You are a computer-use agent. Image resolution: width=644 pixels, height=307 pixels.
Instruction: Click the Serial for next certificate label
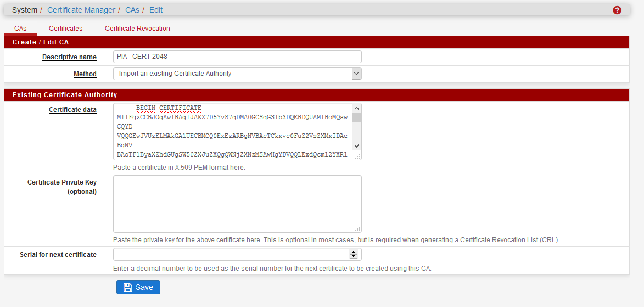point(58,255)
